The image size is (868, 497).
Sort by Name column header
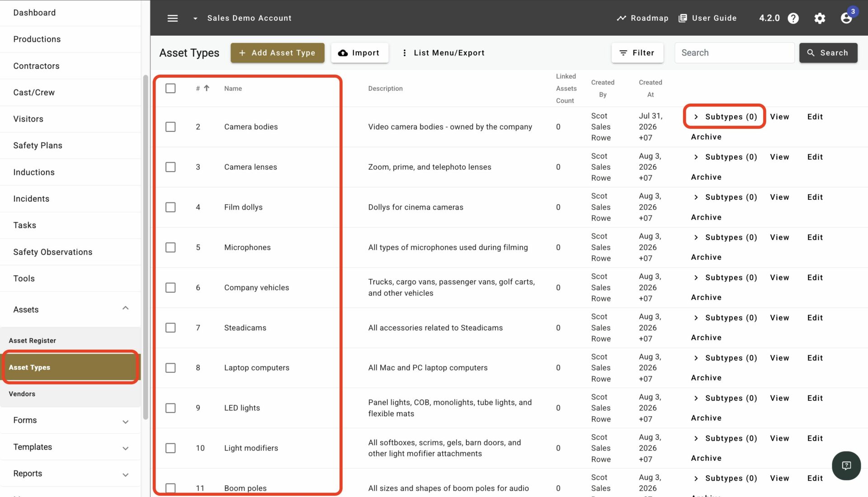(233, 89)
